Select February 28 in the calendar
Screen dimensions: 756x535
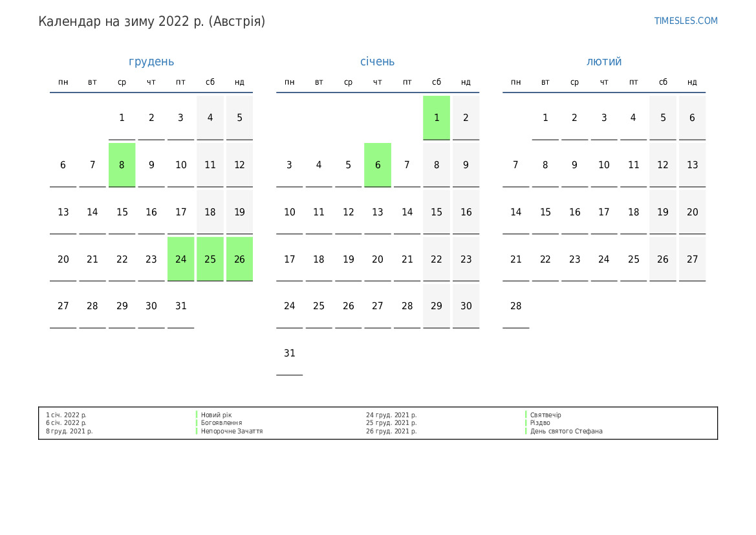coord(515,306)
